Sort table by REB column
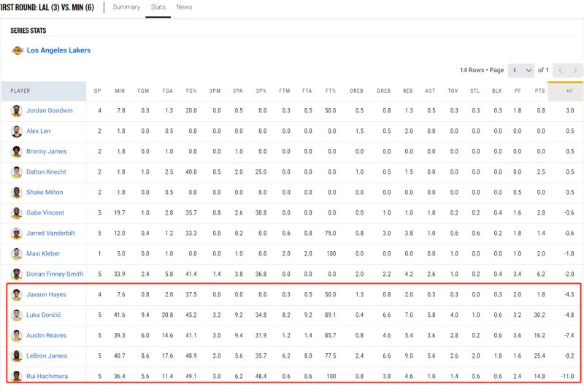The image size is (584, 392). coord(408,91)
